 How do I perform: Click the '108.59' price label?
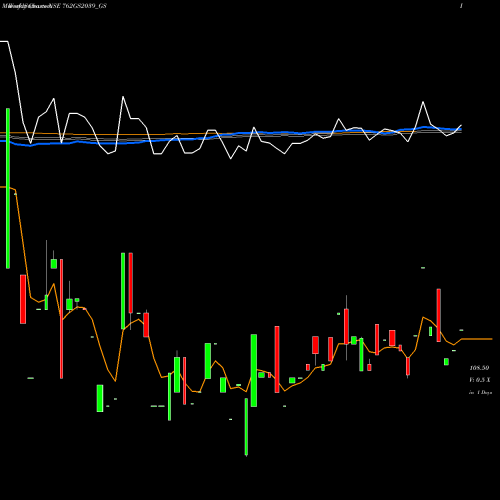tap(479, 368)
